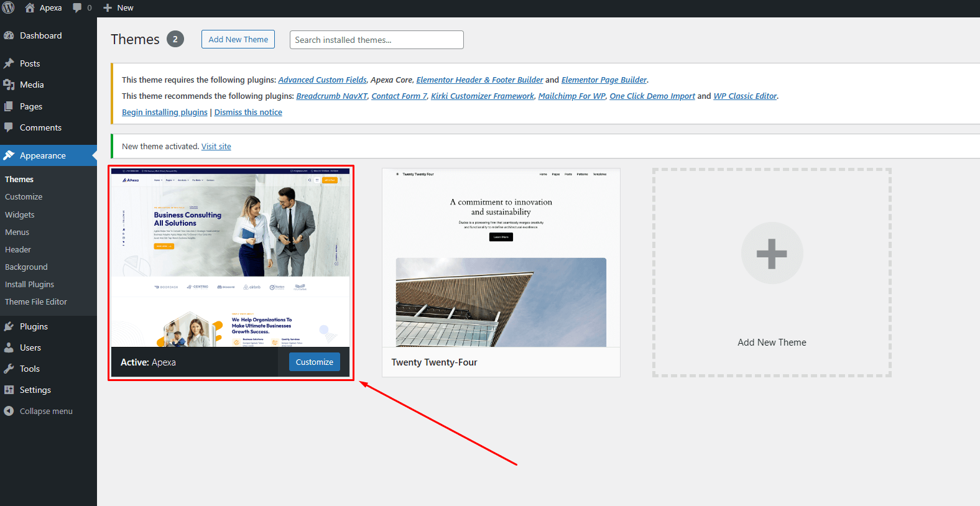This screenshot has height=506, width=980.
Task: Click the Media icon in sidebar
Action: (9, 85)
